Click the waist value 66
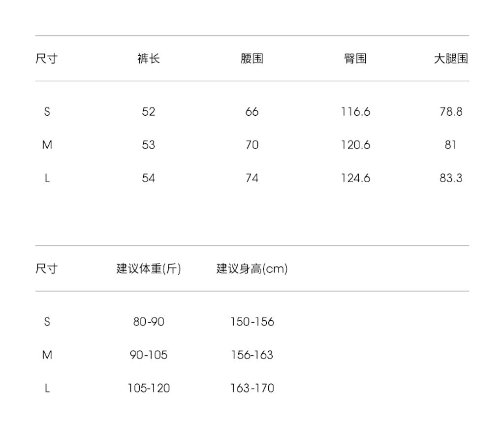The width and height of the screenshot is (504, 433). [252, 112]
